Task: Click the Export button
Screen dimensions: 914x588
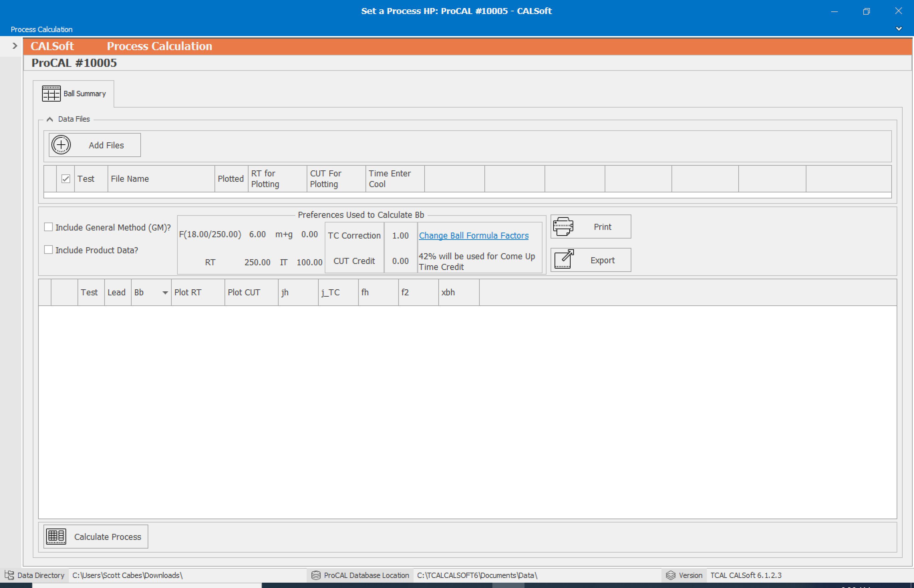Action: tap(591, 260)
